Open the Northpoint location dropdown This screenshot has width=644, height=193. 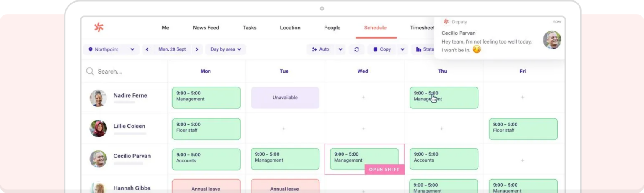(111, 49)
